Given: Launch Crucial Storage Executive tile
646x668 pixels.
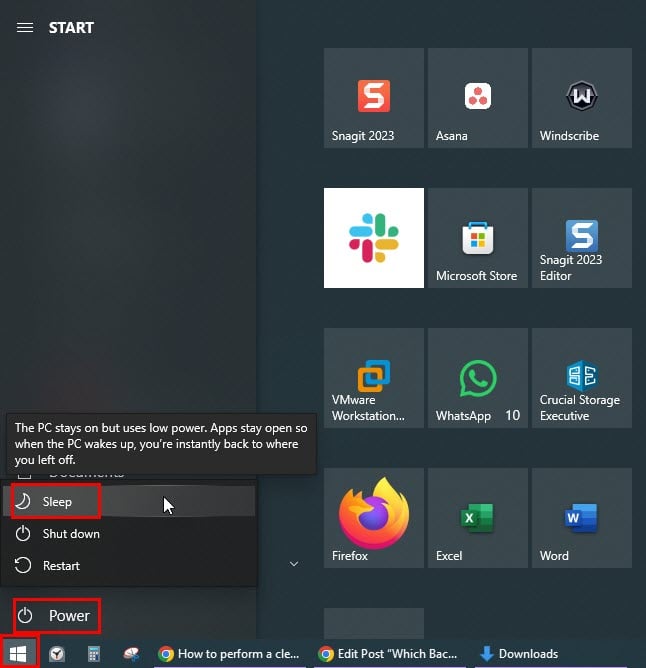Looking at the screenshot, I should pyautogui.click(x=581, y=378).
